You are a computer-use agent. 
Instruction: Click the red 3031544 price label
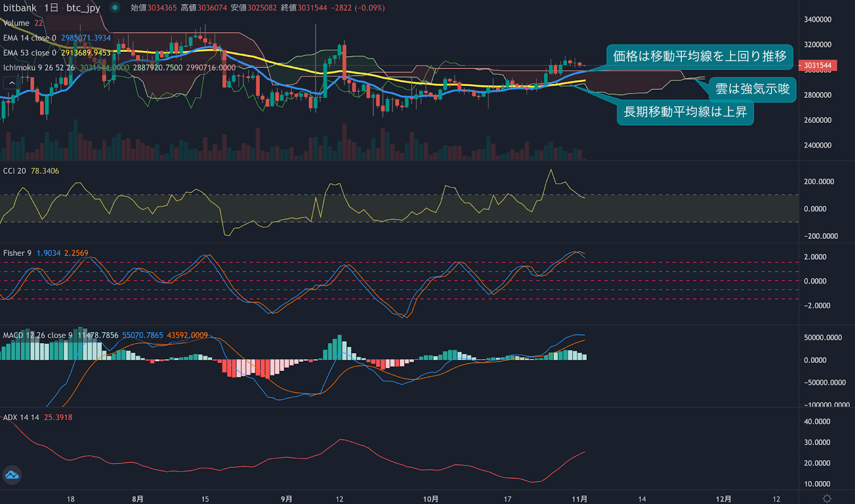[818, 66]
